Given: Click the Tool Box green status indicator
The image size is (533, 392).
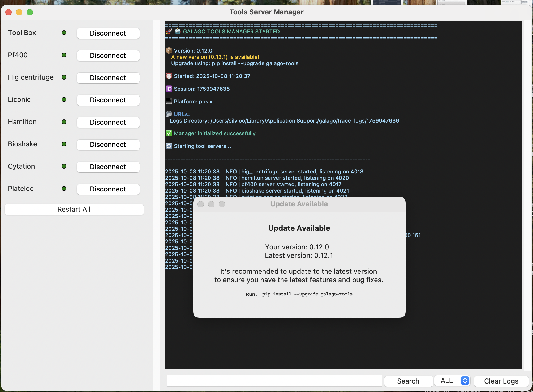Looking at the screenshot, I should tap(64, 33).
